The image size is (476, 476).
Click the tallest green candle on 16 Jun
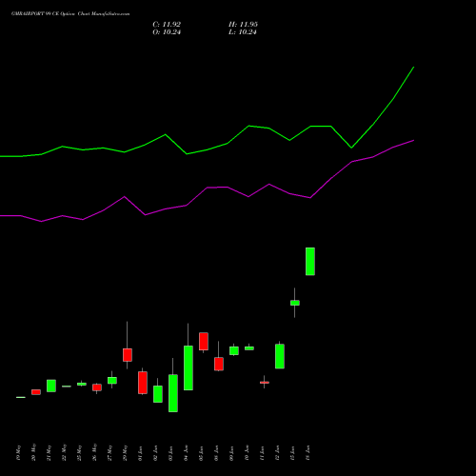coord(310,262)
